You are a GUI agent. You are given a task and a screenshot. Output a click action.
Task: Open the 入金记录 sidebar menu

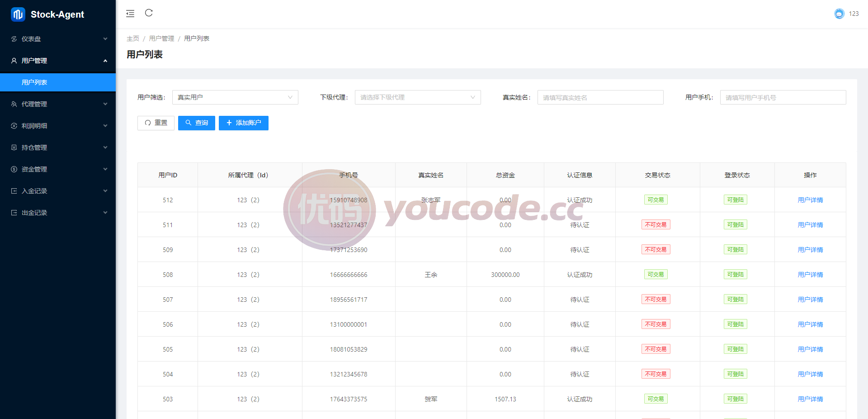point(58,191)
